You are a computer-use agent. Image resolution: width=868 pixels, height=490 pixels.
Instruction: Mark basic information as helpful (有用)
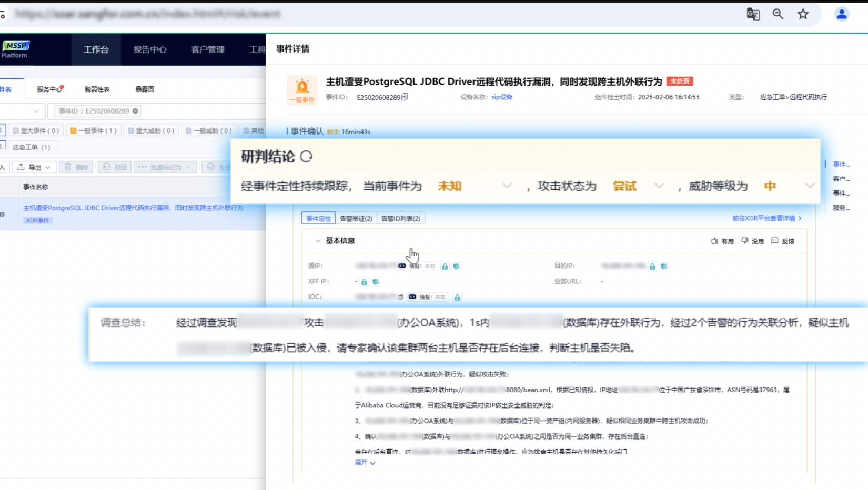pos(723,241)
